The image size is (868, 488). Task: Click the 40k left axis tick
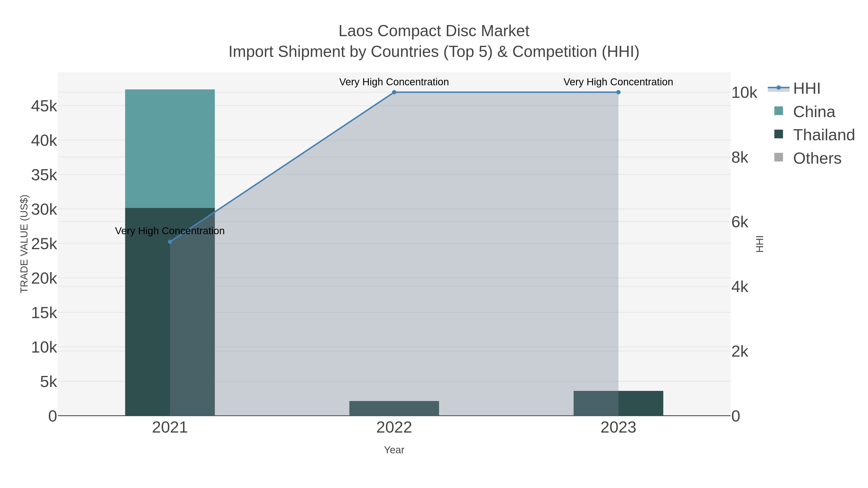[x=44, y=141]
